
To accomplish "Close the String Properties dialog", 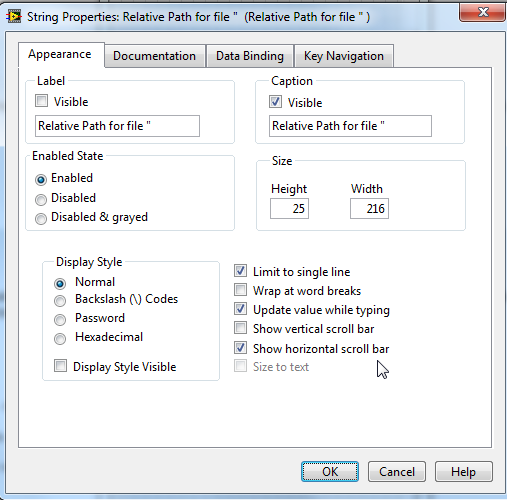I will click(483, 12).
